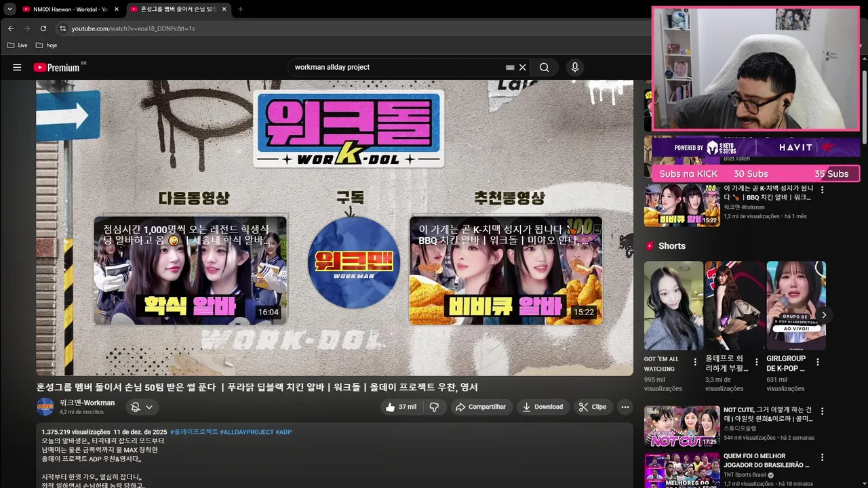Like the video with thumbs-up button
Image resolution: width=868 pixels, height=488 pixels.
coord(401,407)
